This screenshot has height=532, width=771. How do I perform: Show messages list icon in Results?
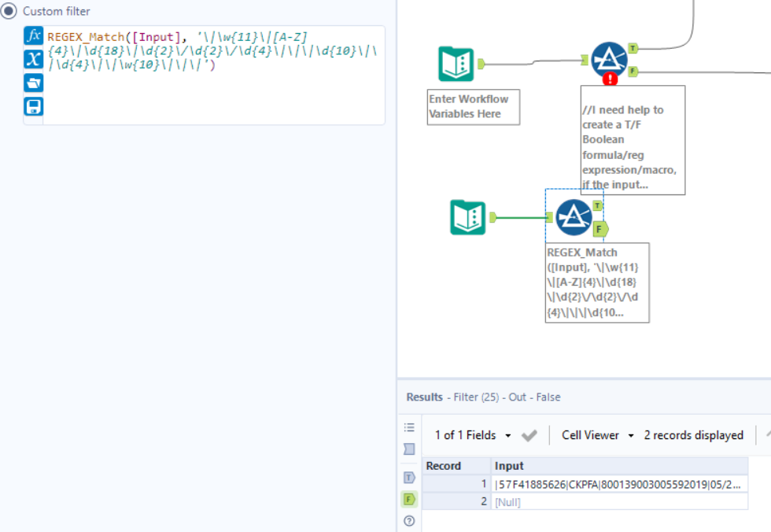pos(409,427)
